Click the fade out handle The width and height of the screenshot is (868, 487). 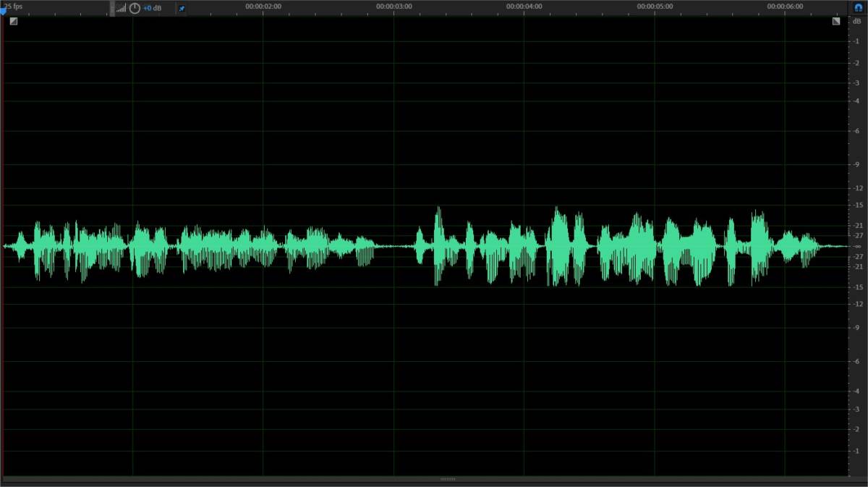[836, 21]
